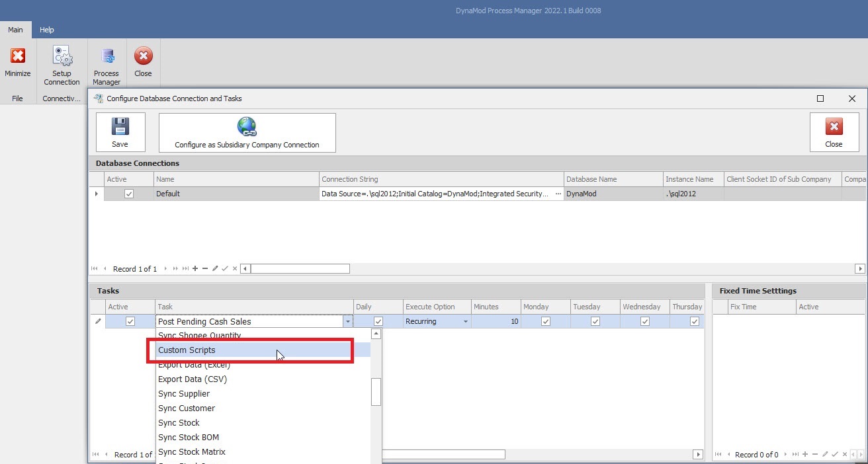
Task: Edit Fixed Time record with pencil icon
Action: click(x=825, y=454)
